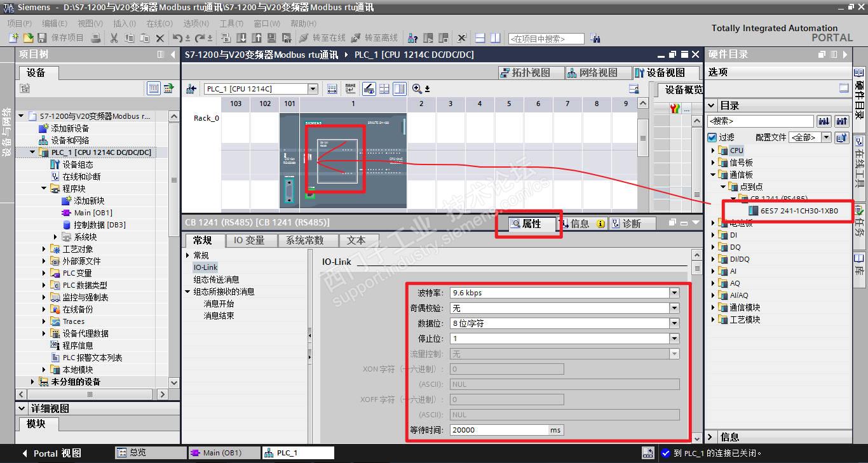This screenshot has width=868, height=463.
Task: Open the 项目(P) menu
Action: [x=19, y=23]
